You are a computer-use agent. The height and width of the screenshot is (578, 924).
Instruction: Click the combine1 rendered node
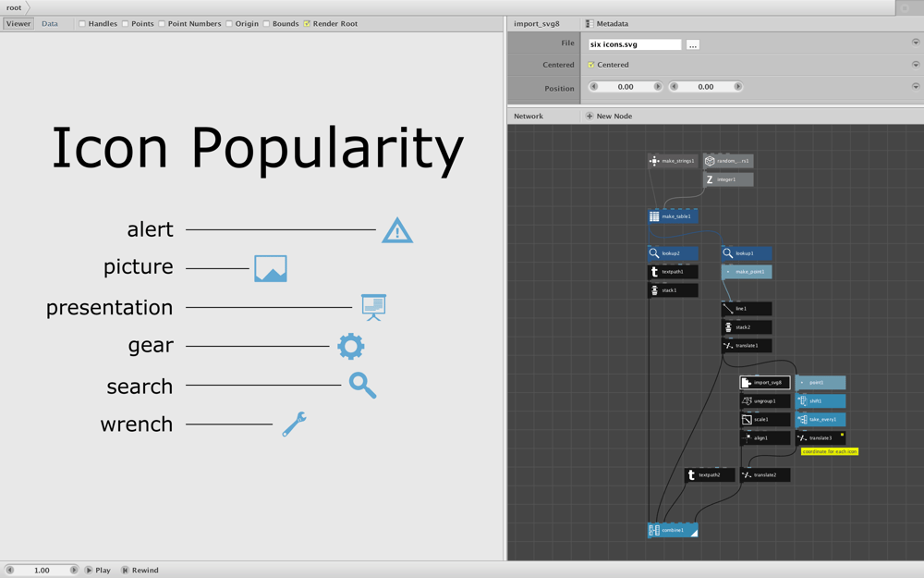coord(673,530)
